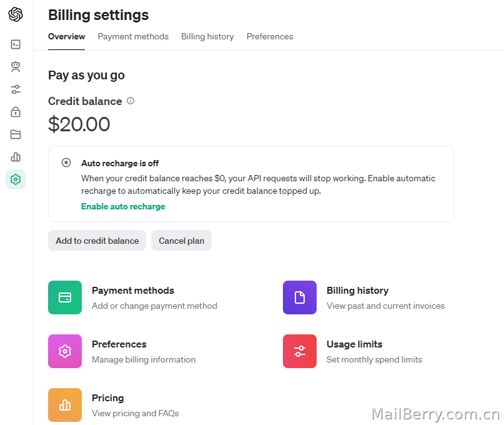Click the $20.00 credit balance amount
This screenshot has height=425, width=504.
click(x=79, y=124)
